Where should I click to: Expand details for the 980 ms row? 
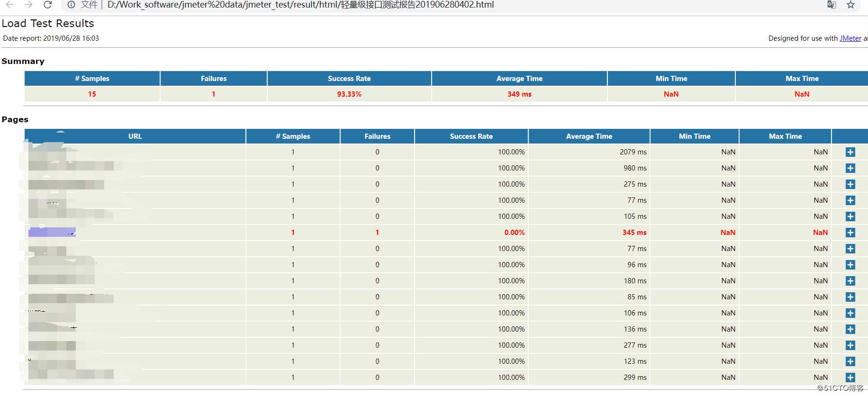[850, 168]
